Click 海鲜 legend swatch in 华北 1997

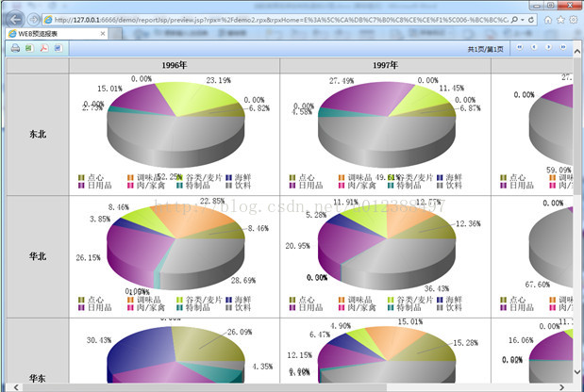440,300
